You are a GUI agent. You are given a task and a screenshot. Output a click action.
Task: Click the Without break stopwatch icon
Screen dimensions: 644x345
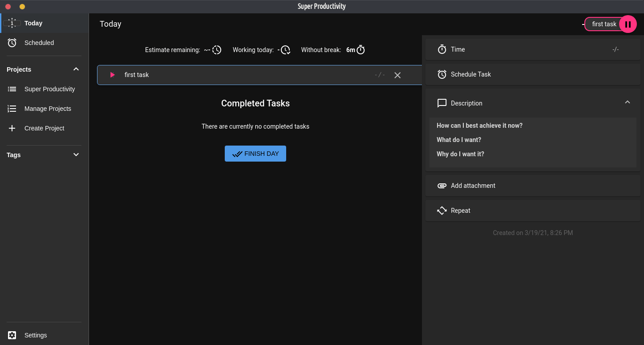tap(360, 50)
